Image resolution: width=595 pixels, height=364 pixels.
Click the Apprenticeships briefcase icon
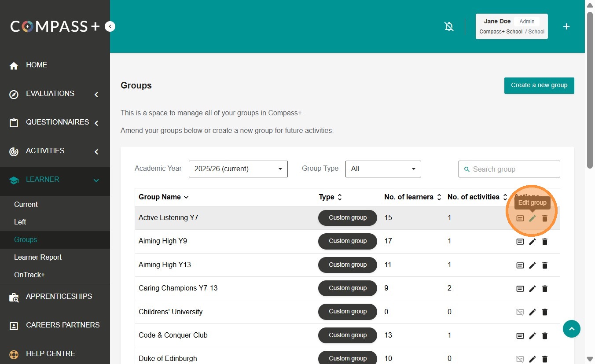coord(14,298)
